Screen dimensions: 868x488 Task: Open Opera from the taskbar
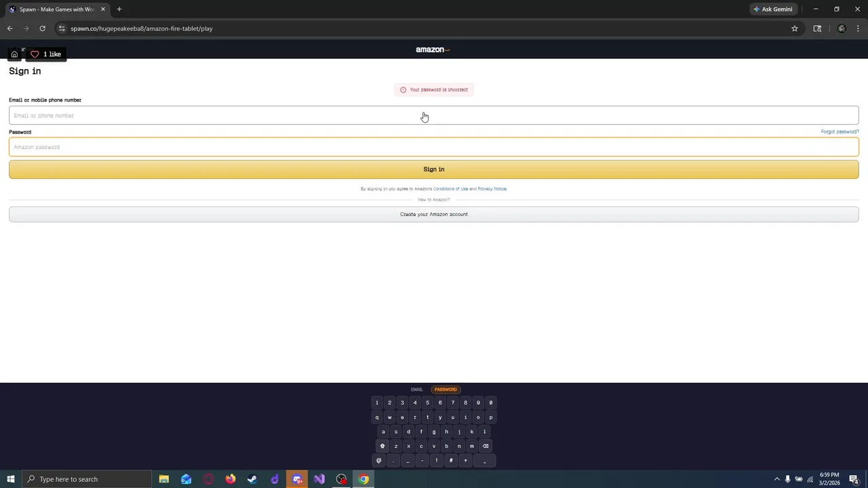pyautogui.click(x=208, y=479)
